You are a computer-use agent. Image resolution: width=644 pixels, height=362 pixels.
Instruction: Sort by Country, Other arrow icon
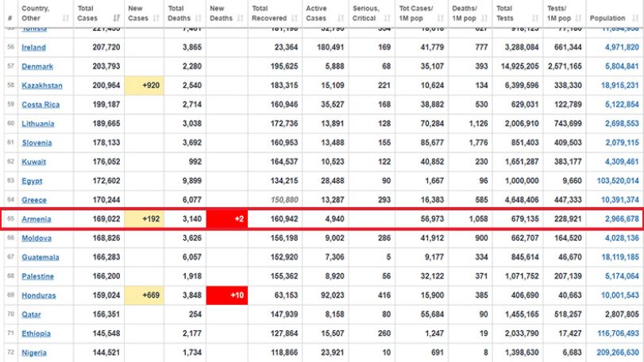pyautogui.click(x=65, y=18)
